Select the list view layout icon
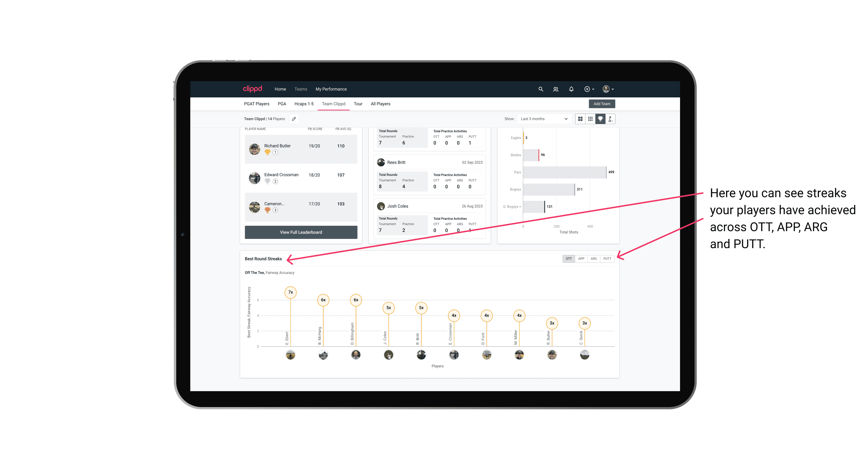 pos(590,119)
